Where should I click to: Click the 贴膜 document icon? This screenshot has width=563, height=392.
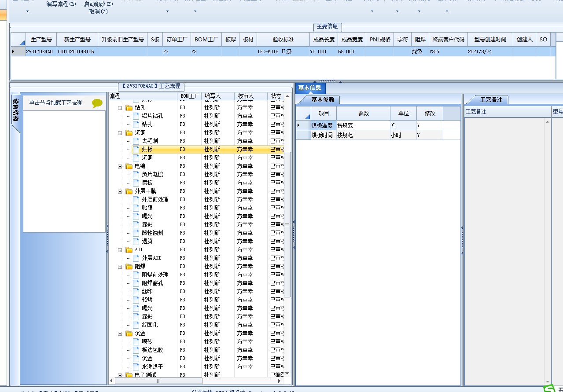point(136,208)
